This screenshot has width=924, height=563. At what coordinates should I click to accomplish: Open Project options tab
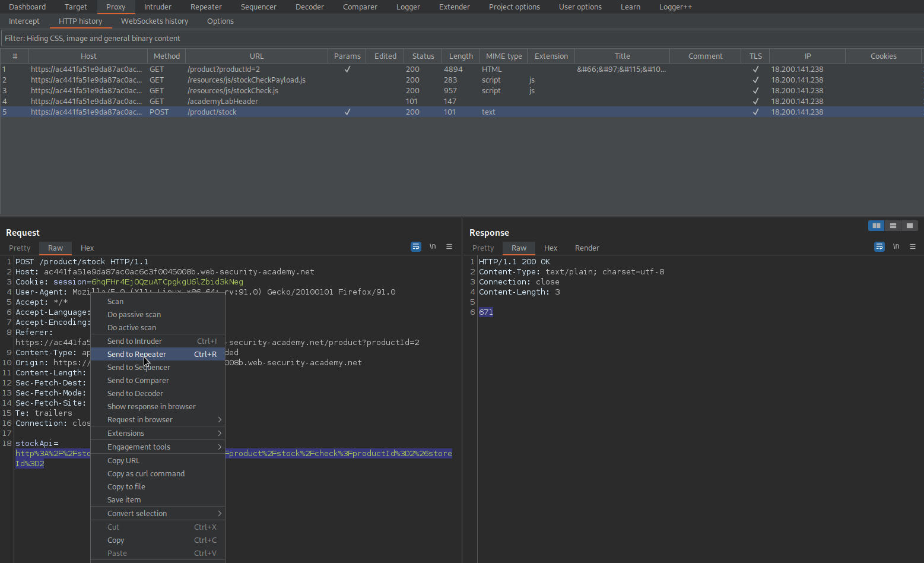tap(514, 7)
